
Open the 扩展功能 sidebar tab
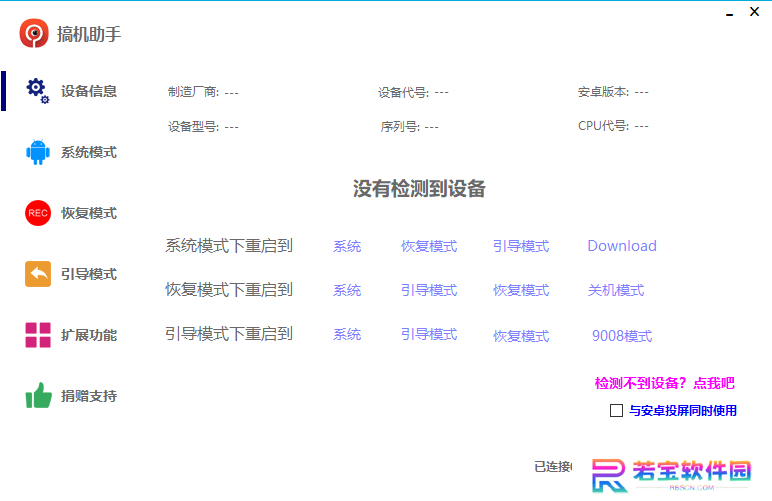(x=89, y=335)
